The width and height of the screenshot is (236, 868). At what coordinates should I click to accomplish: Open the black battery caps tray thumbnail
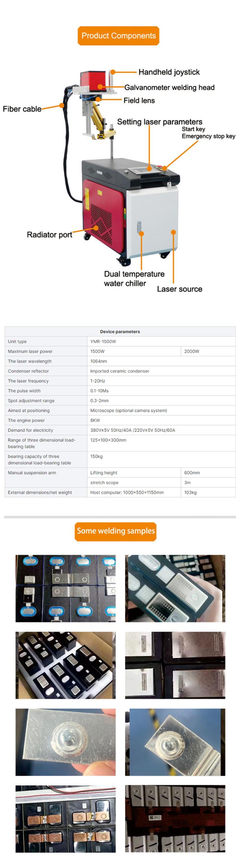65,665
